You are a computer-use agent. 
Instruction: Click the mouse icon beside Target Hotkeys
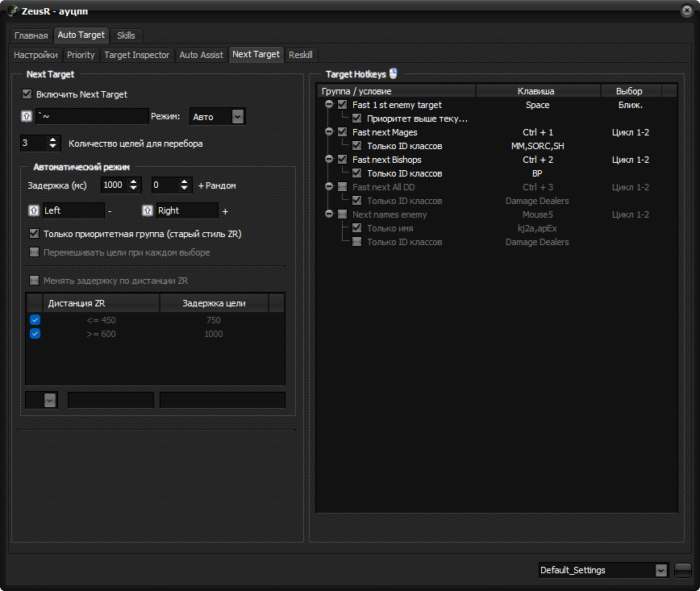pos(394,73)
